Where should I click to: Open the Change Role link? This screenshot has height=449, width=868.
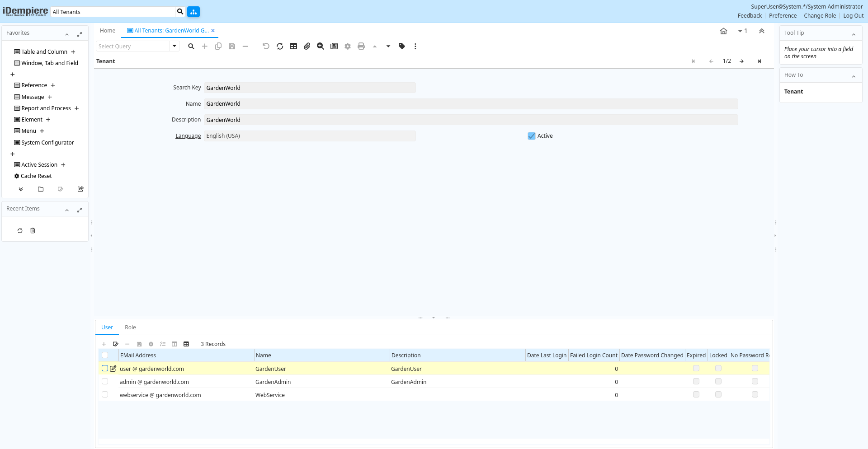click(820, 16)
